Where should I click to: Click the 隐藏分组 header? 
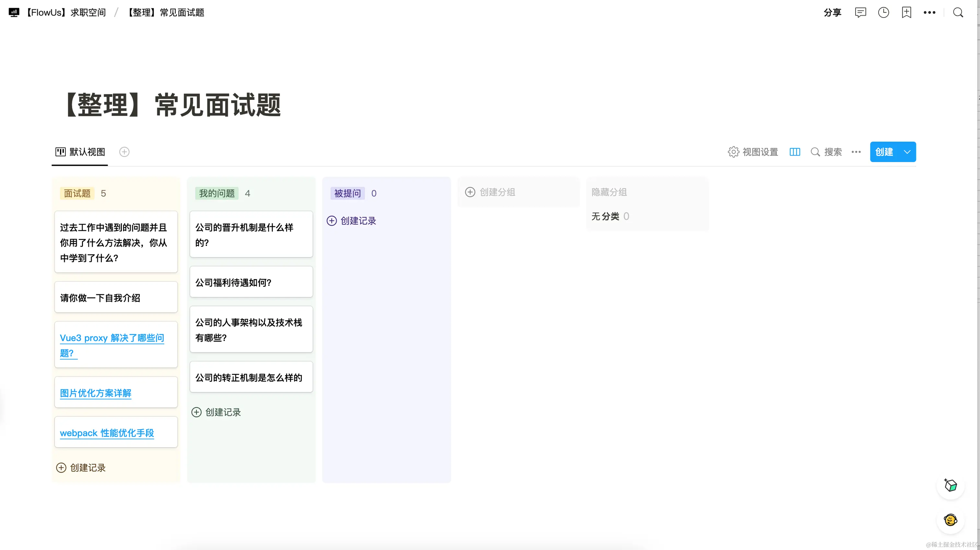coord(609,192)
